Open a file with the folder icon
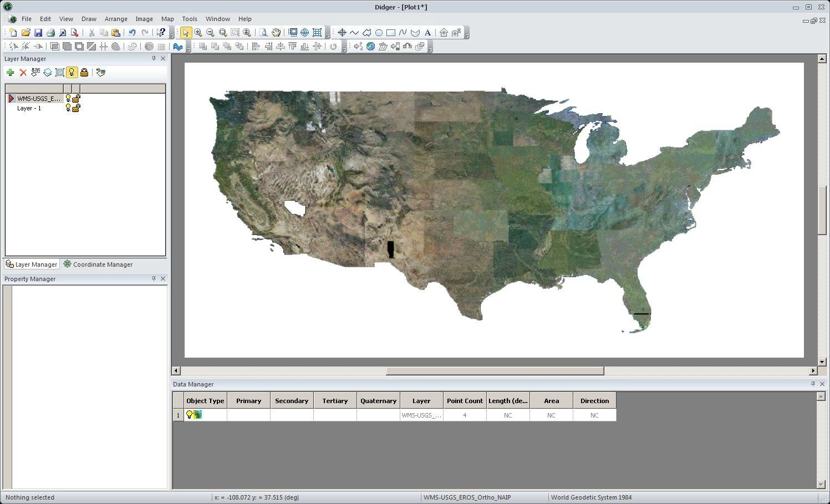Viewport: 830px width, 504px height. click(x=26, y=33)
